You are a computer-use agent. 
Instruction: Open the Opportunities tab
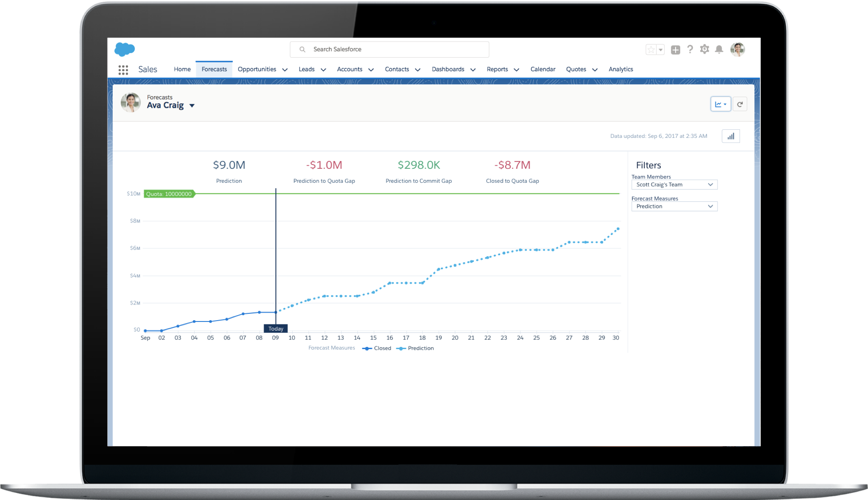click(257, 69)
